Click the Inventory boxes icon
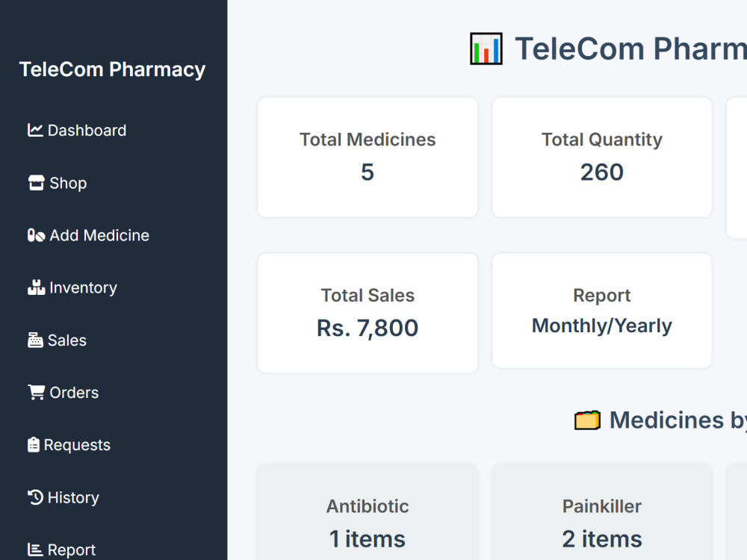The image size is (747, 560). (x=36, y=287)
